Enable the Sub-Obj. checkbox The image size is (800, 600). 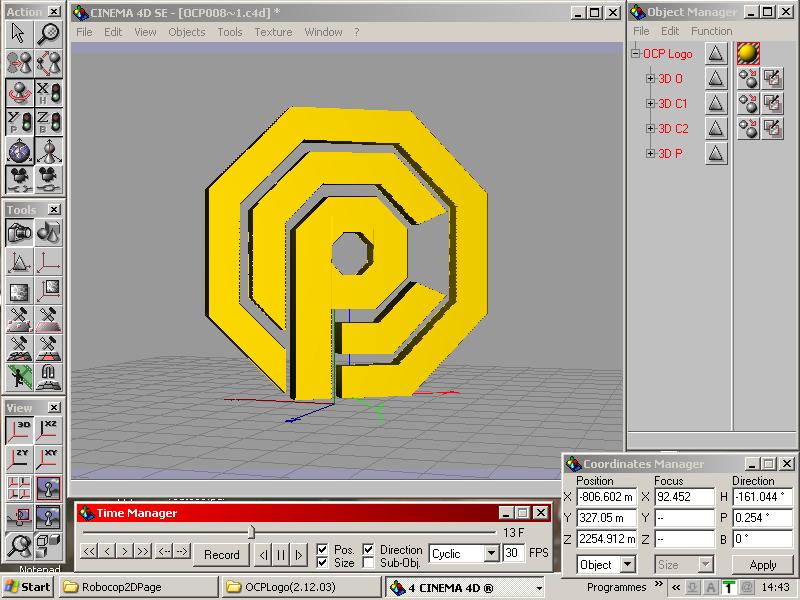point(369,563)
